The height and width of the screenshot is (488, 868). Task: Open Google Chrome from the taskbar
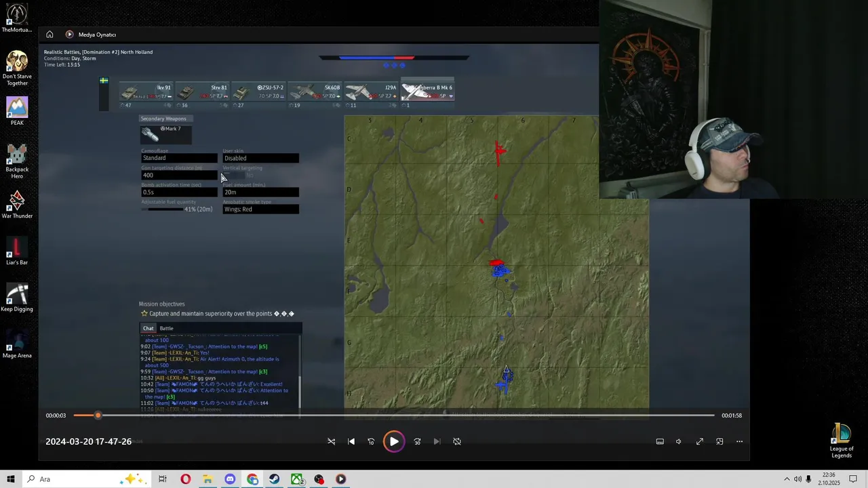252,479
